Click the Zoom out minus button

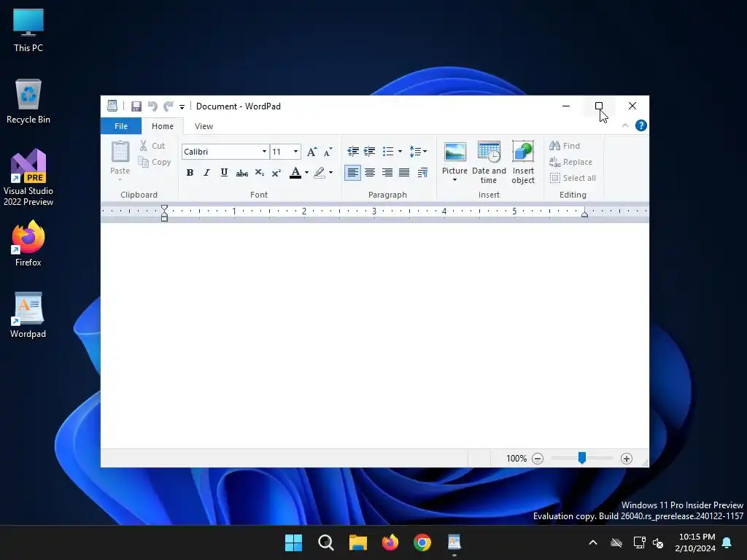[x=538, y=459]
